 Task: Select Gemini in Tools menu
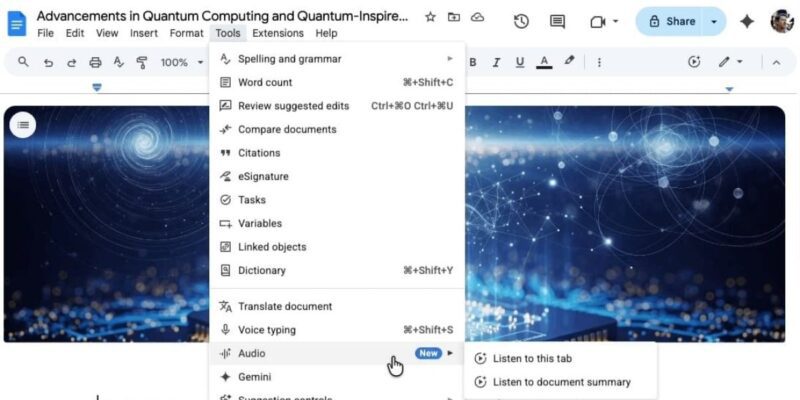coord(337,377)
